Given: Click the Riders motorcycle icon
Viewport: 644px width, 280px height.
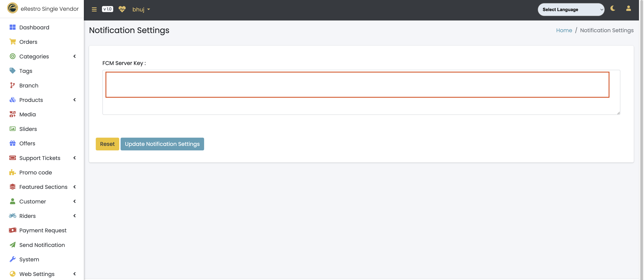Looking at the screenshot, I should tap(13, 216).
